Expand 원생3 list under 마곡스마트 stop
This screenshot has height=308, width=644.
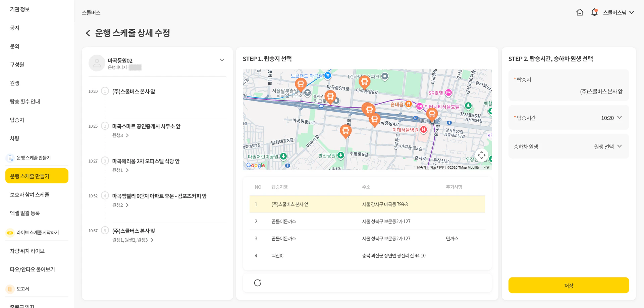127,135
